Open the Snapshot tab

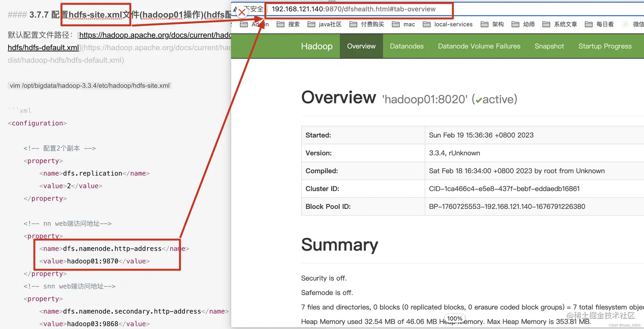(549, 46)
